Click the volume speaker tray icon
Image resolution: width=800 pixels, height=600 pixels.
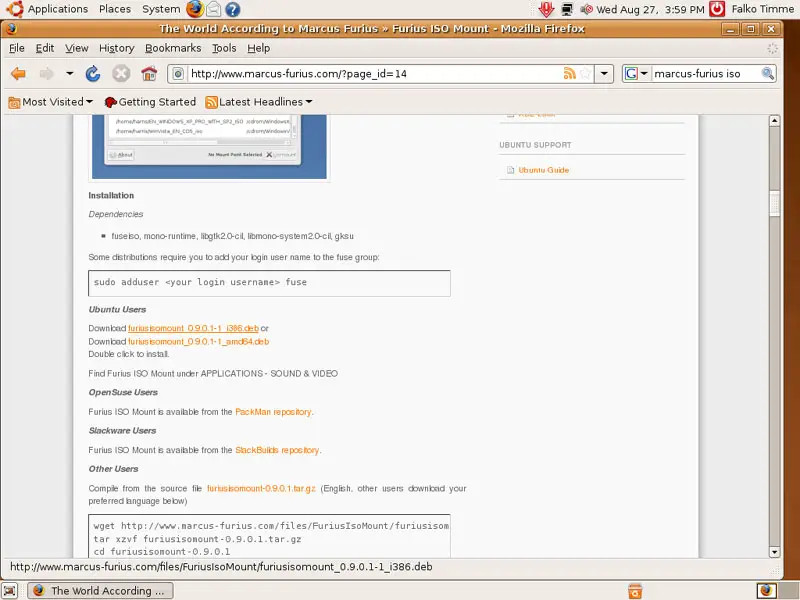pyautogui.click(x=586, y=9)
